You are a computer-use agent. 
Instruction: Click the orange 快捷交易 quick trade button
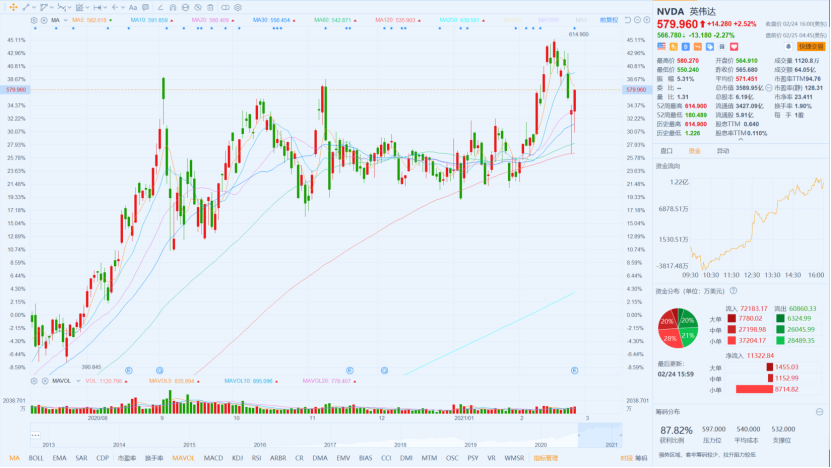point(811,47)
